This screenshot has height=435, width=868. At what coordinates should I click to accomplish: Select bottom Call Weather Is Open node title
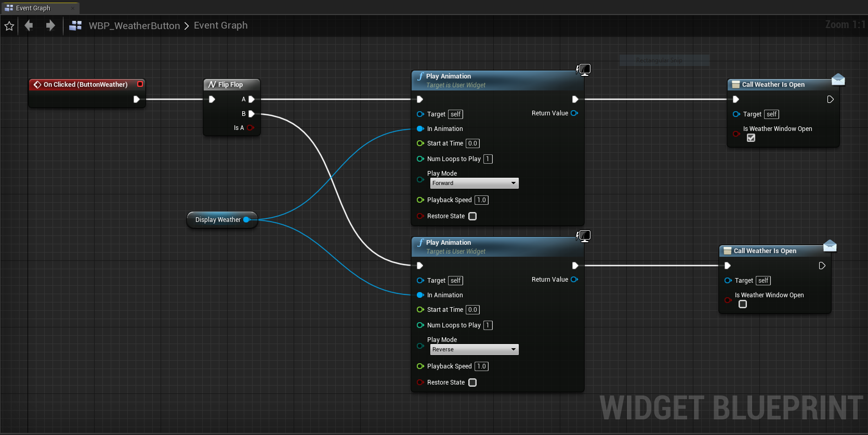coord(765,251)
